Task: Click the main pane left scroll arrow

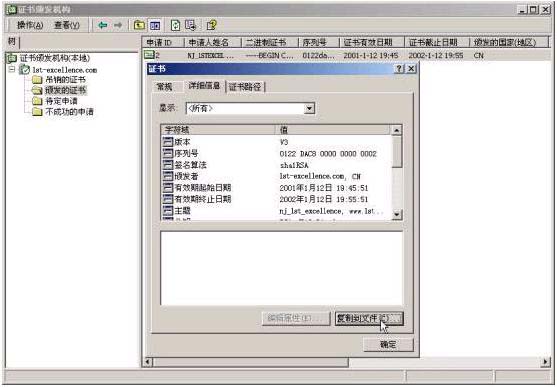Action: coord(147,362)
